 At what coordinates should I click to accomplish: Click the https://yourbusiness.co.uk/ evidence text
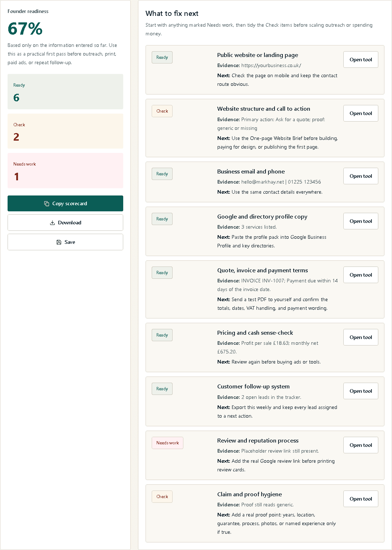pos(271,66)
